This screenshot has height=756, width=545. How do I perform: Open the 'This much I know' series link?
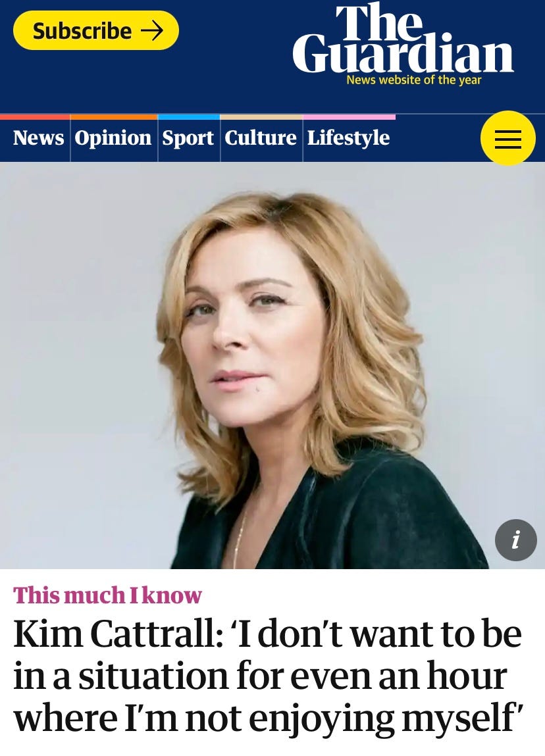107,595
